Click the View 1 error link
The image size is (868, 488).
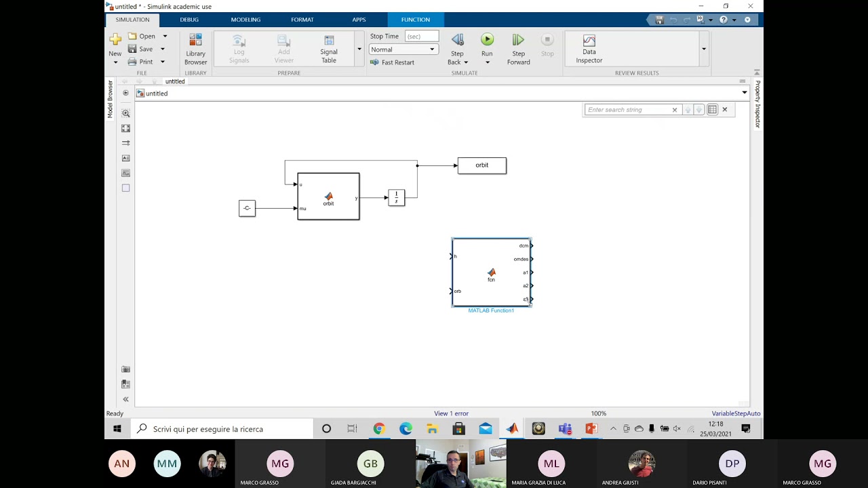point(451,413)
